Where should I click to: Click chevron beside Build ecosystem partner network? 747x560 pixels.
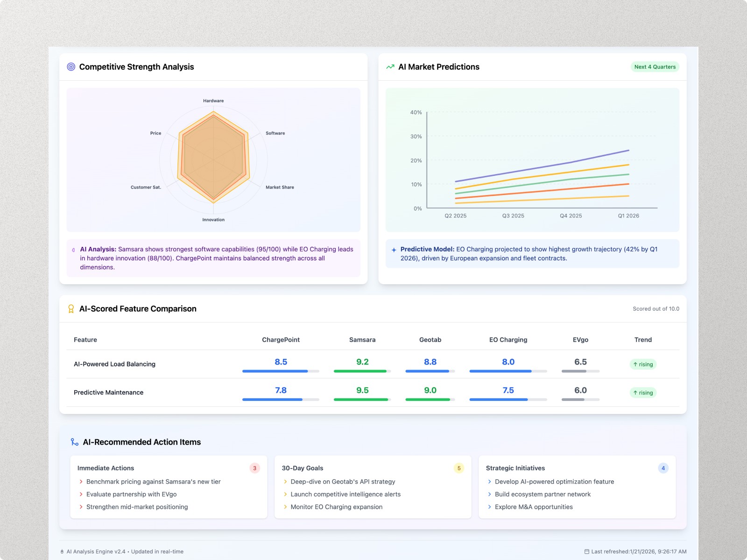[489, 494]
